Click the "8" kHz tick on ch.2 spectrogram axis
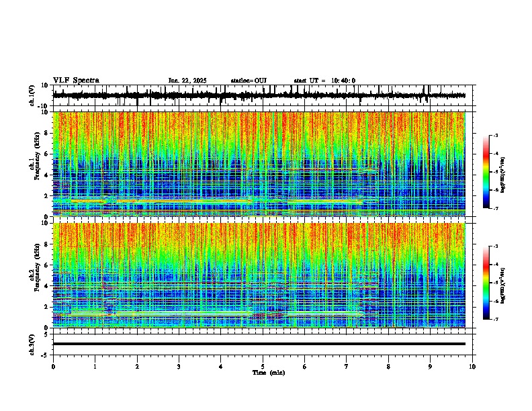This screenshot has height=411, width=532. coord(47,244)
